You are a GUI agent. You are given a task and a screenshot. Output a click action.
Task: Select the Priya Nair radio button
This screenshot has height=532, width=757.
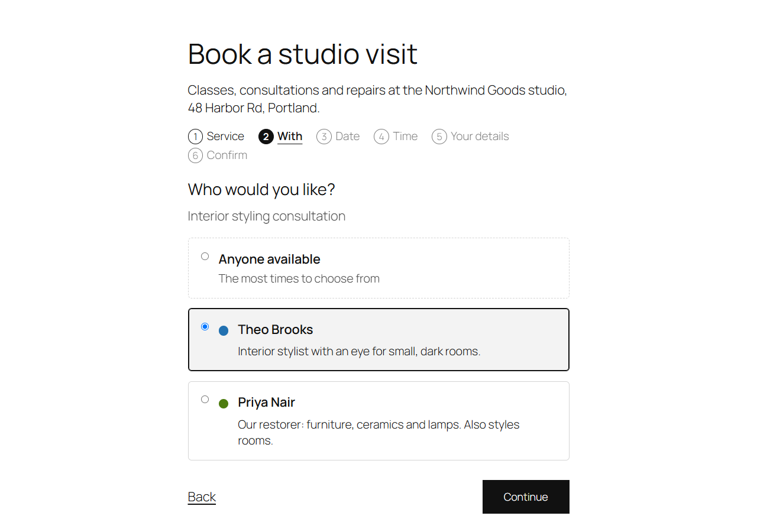[x=205, y=399]
